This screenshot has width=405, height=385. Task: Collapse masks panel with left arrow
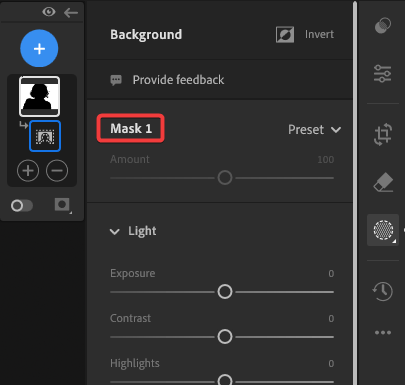point(71,13)
